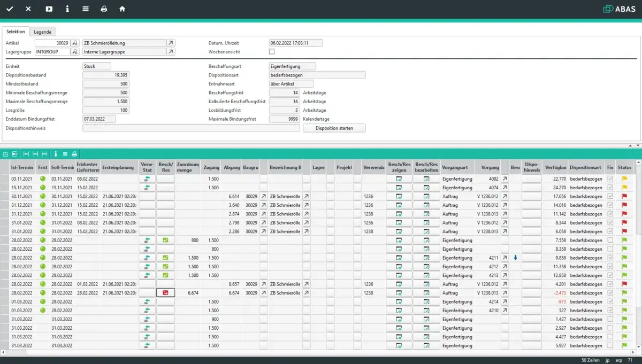Click Dispo-hinweis button in Vorgang 4082 row
Screen dimensions: 642x364
pos(531,179)
